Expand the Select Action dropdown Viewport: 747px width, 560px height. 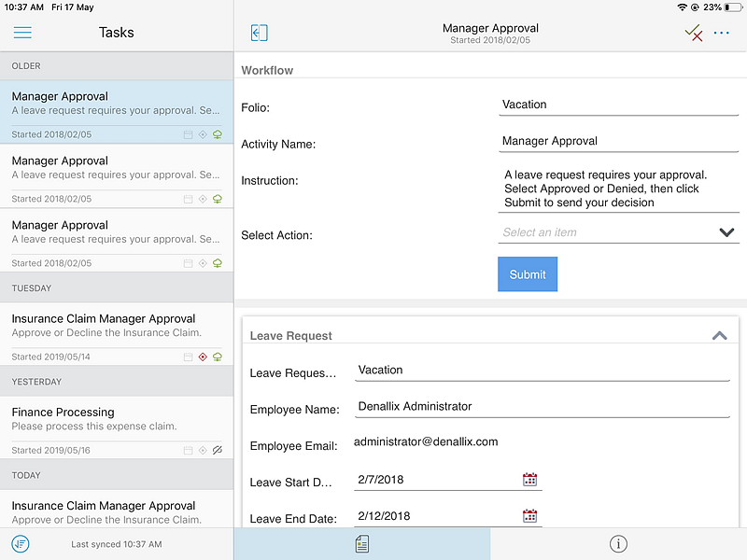pyautogui.click(x=726, y=232)
